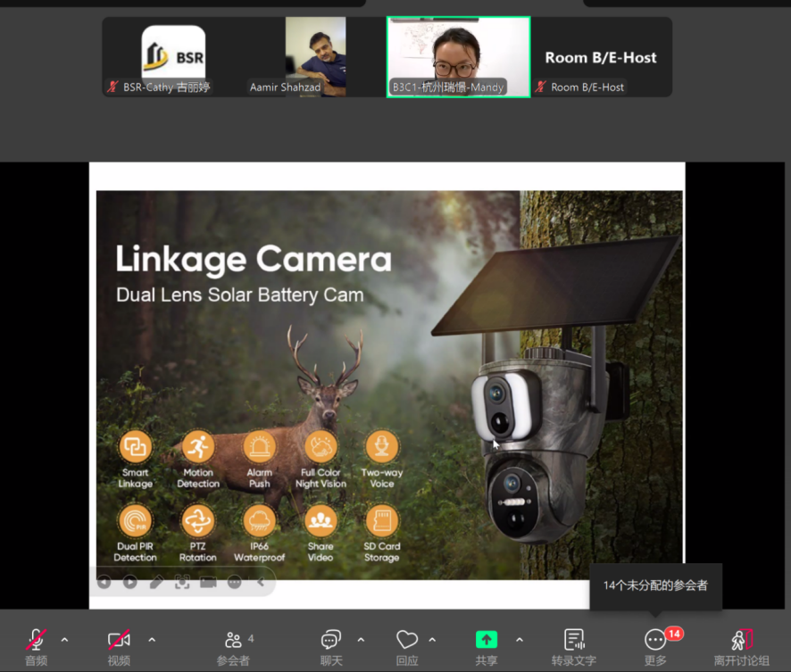This screenshot has width=791, height=672.
Task: Click the participant count 4 beside 参会者
Action: (x=251, y=639)
